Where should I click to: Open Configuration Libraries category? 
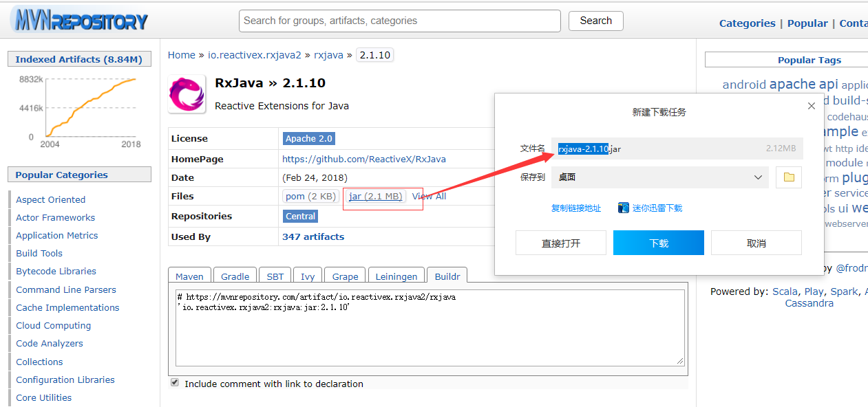click(x=65, y=379)
